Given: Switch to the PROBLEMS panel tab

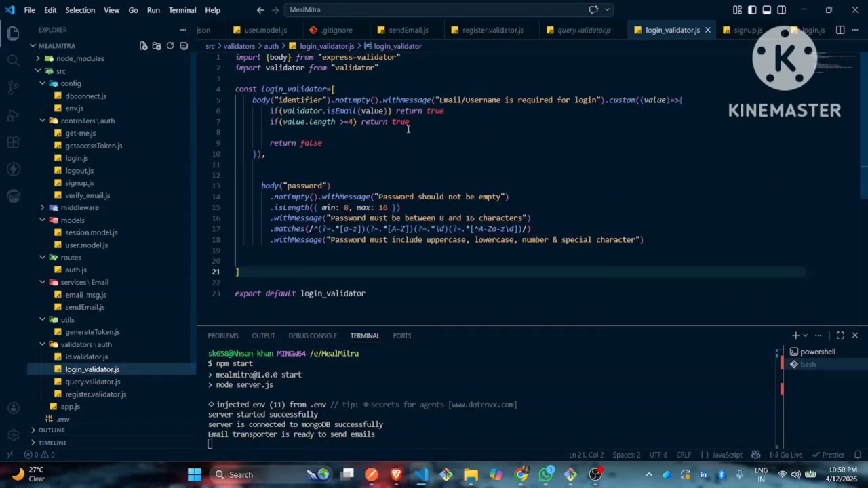Looking at the screenshot, I should click(x=223, y=335).
